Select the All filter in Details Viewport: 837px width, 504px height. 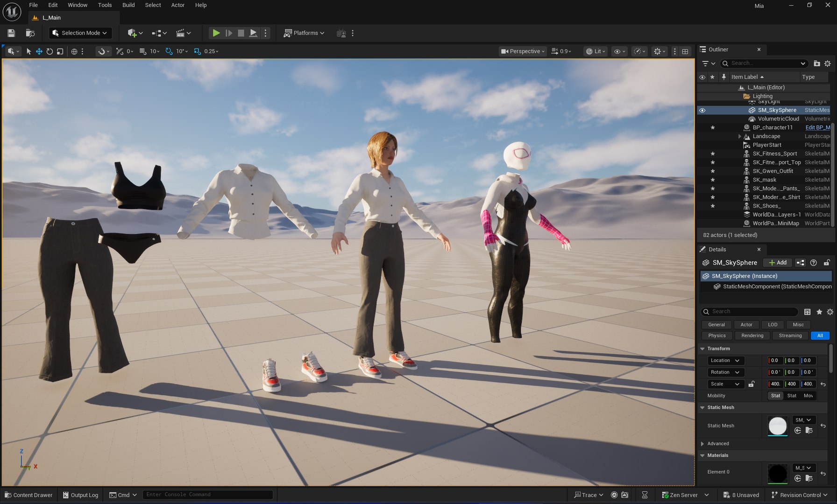pyautogui.click(x=820, y=336)
